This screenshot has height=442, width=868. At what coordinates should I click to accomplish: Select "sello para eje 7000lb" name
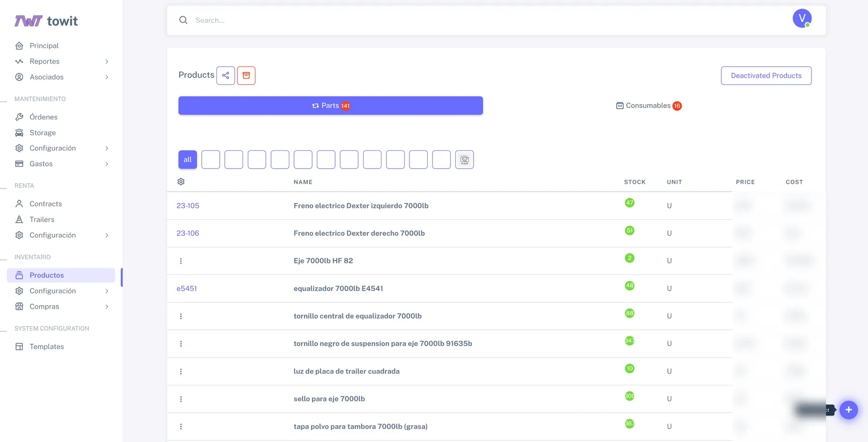pyautogui.click(x=329, y=399)
